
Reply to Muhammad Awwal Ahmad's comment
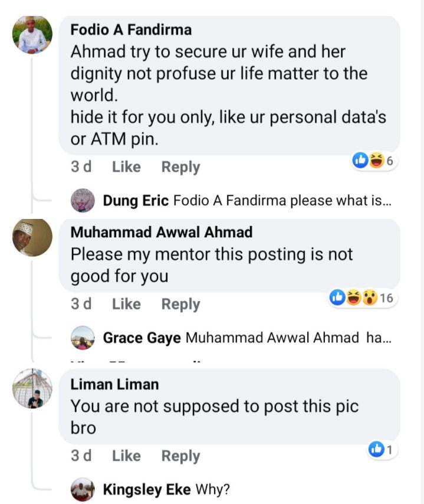click(180, 304)
